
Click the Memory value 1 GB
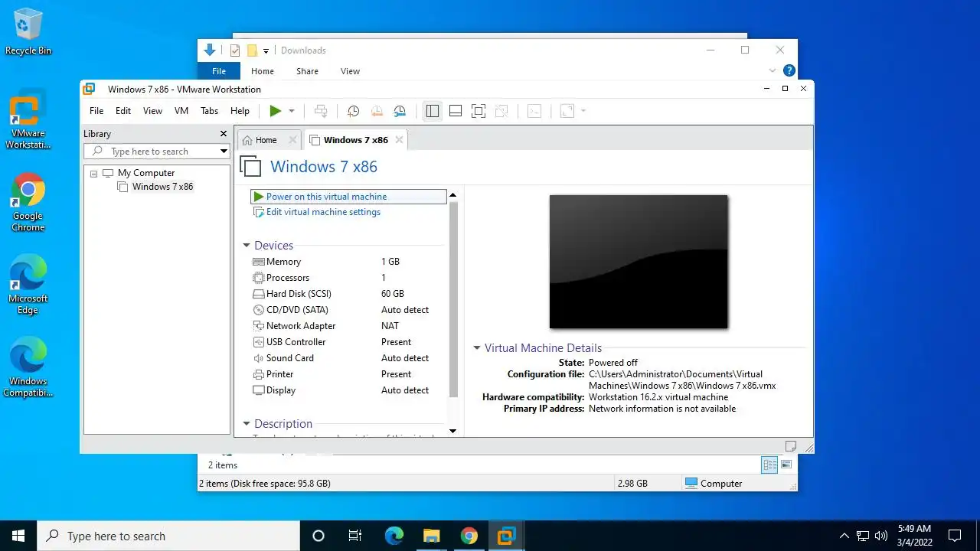point(390,262)
